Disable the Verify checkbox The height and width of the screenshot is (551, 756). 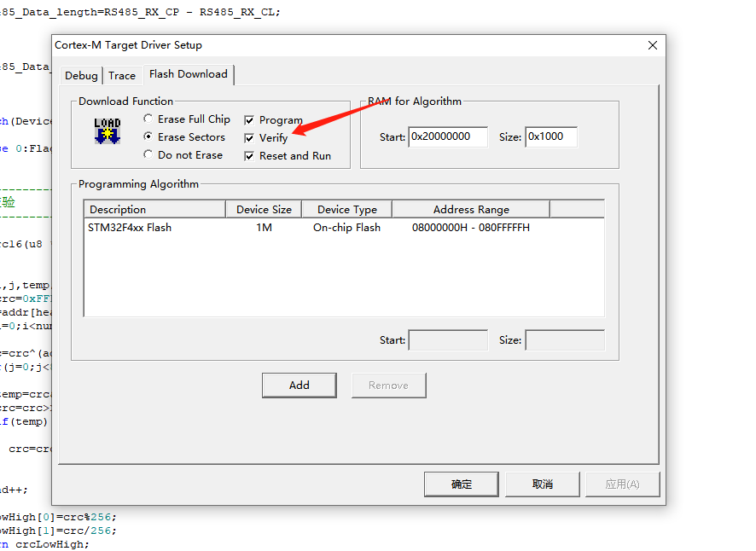point(248,137)
